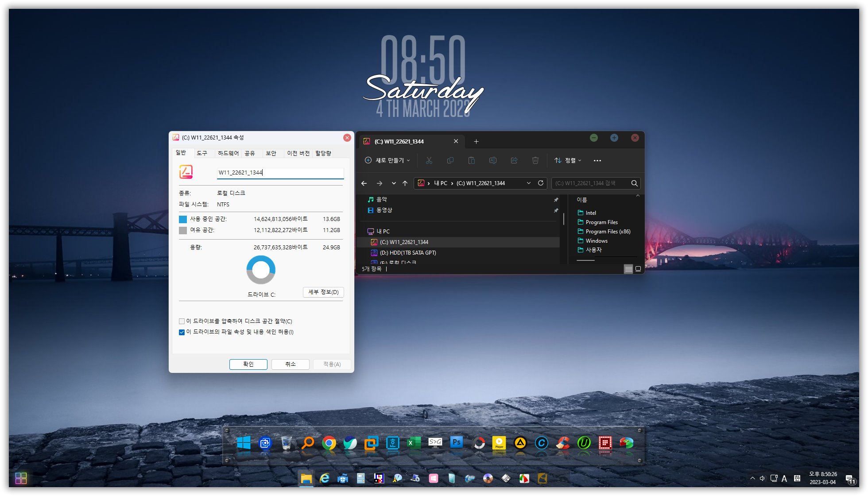Viewport: 868px width, 496px height.
Task: Click the navigation pane scrollbar
Action: coord(563,219)
